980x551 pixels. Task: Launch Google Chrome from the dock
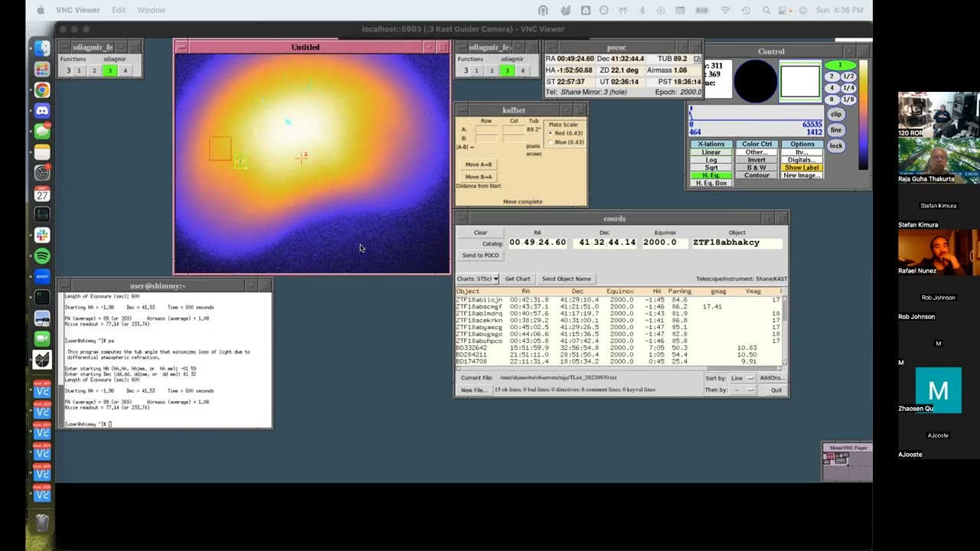(42, 90)
